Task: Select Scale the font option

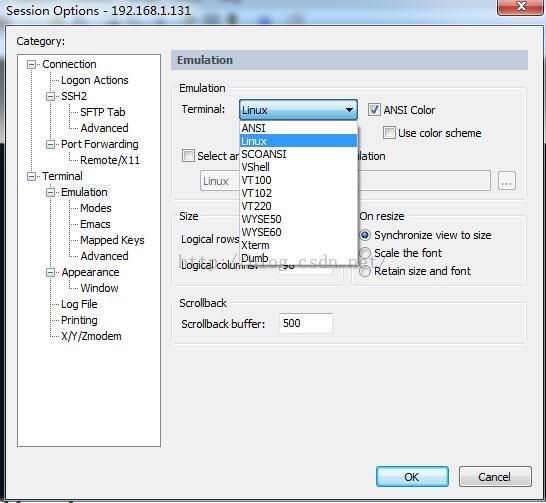Action: click(365, 253)
